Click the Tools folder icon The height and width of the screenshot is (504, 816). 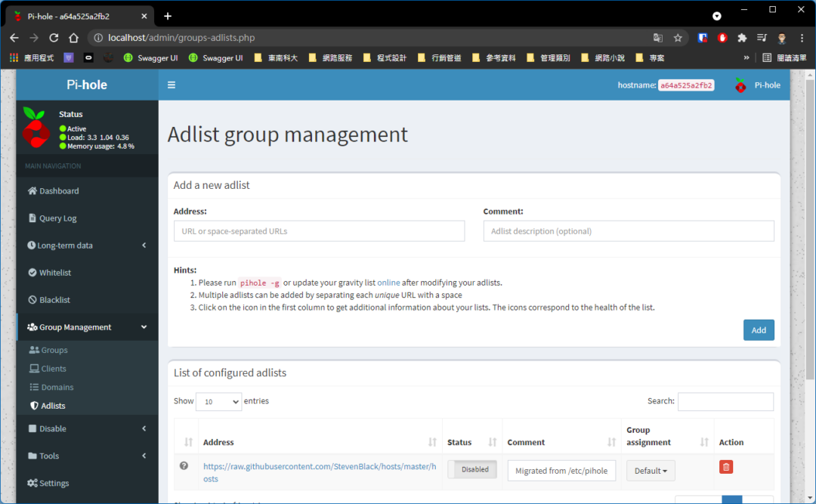[32, 456]
